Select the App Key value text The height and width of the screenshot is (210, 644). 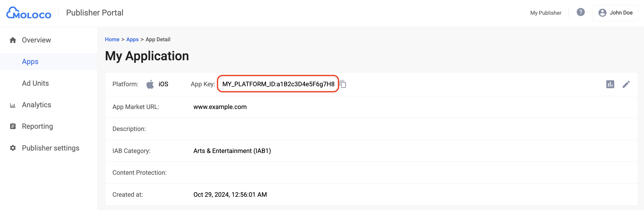(x=278, y=84)
